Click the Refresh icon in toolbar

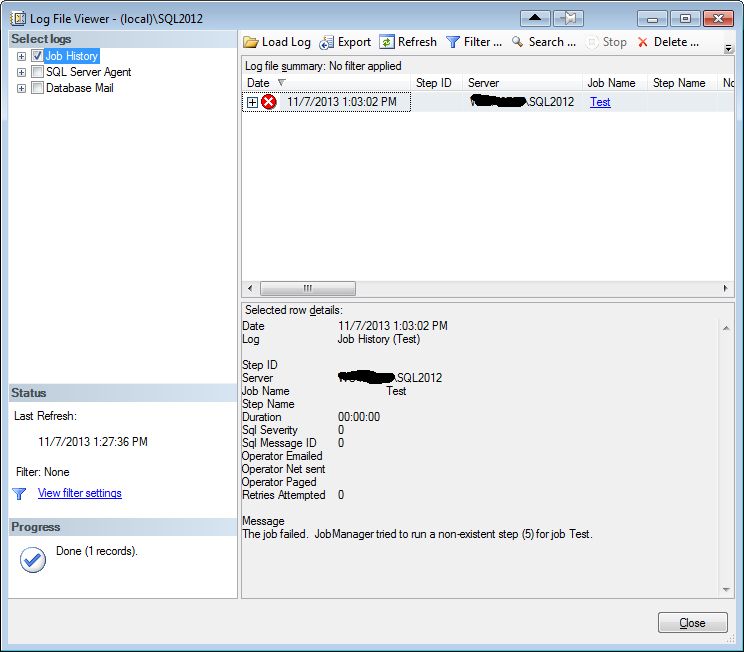coord(387,42)
